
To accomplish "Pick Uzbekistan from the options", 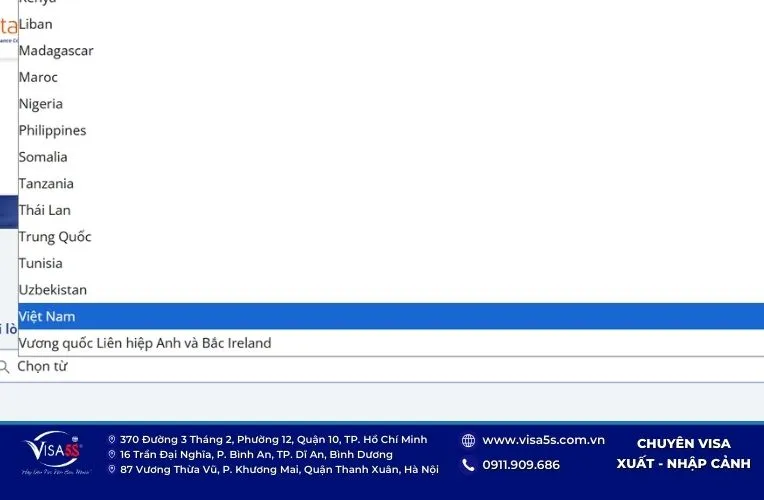I will pyautogui.click(x=391, y=289).
